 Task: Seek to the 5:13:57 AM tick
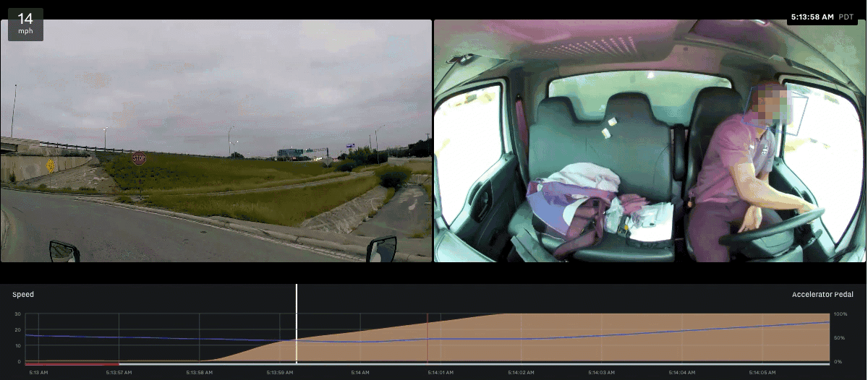point(118,373)
